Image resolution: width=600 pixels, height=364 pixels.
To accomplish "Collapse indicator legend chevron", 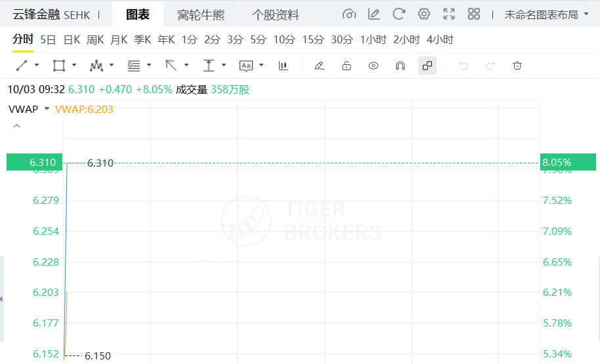I will [x=16, y=126].
